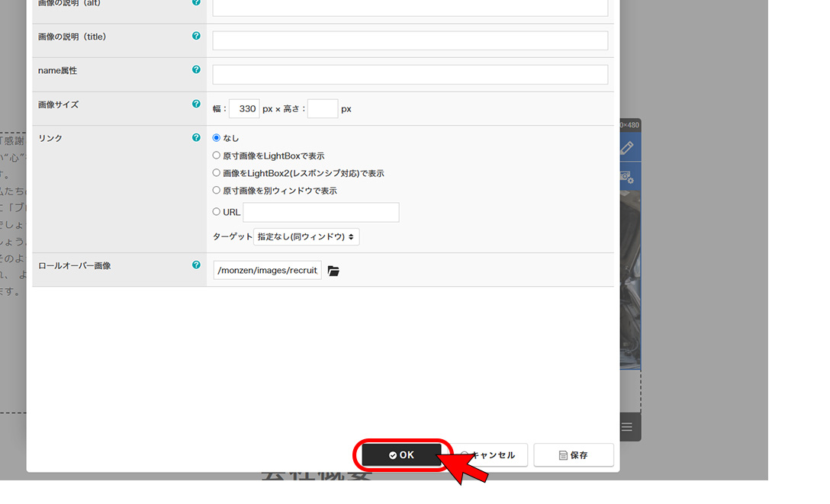Open the ターゲット dropdown
The height and width of the screenshot is (504, 830).
click(306, 237)
